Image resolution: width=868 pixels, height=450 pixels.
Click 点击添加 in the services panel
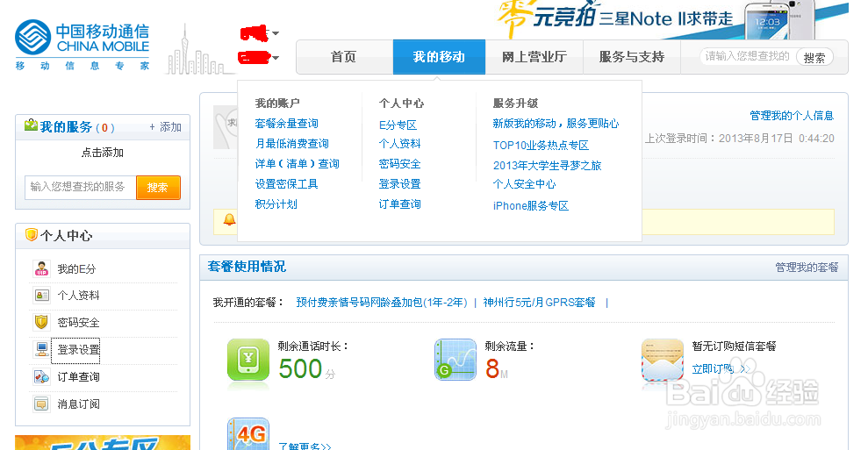point(103,153)
